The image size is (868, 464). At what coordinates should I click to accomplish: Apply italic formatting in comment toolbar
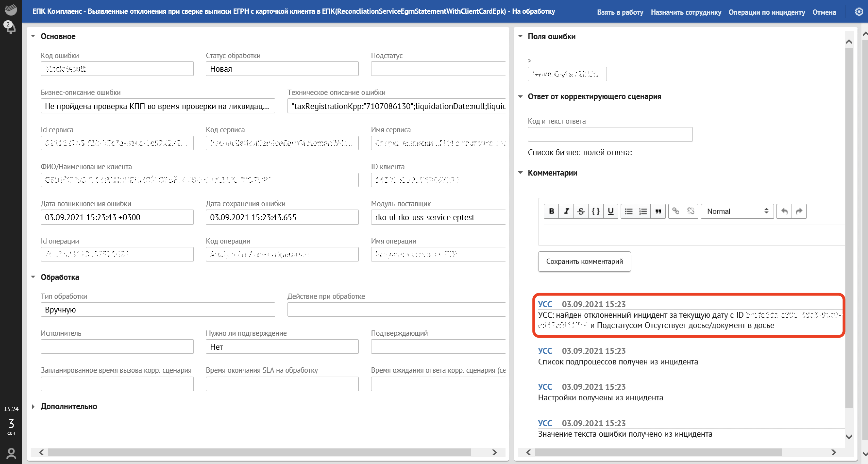coord(566,211)
